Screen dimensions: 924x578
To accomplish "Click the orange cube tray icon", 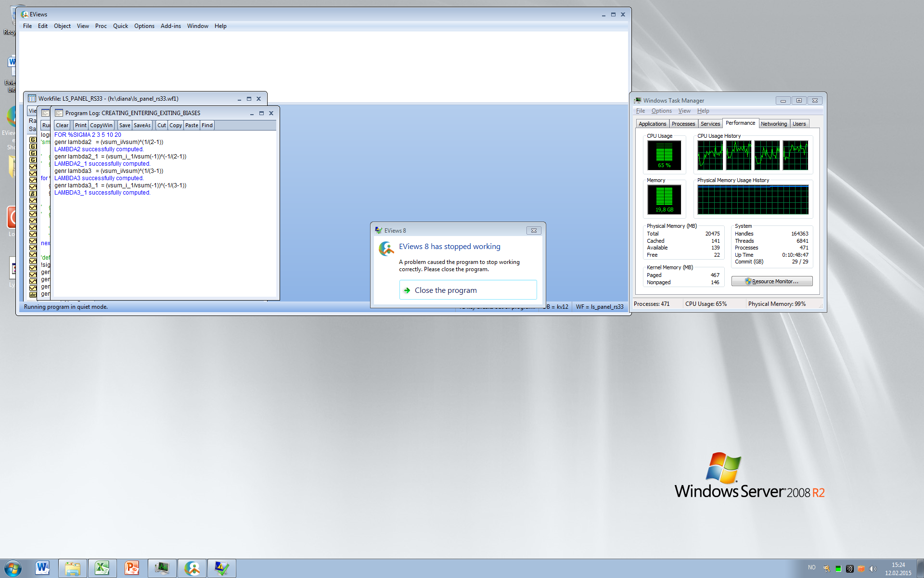I will pos(861,569).
